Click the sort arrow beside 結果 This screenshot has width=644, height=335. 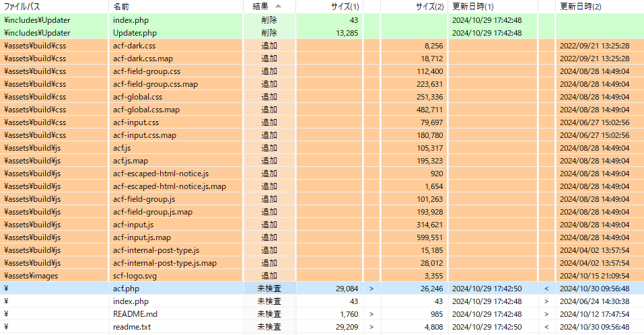278,6
